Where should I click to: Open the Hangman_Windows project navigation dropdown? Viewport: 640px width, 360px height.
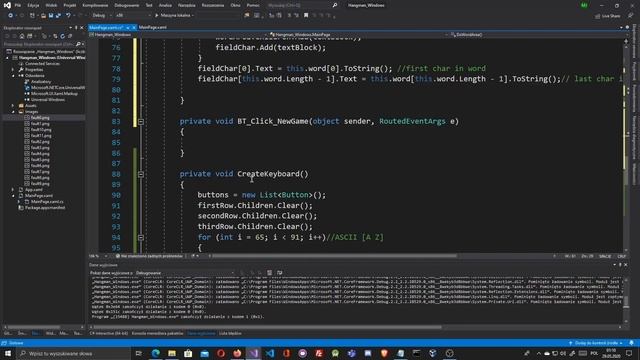point(178,35)
